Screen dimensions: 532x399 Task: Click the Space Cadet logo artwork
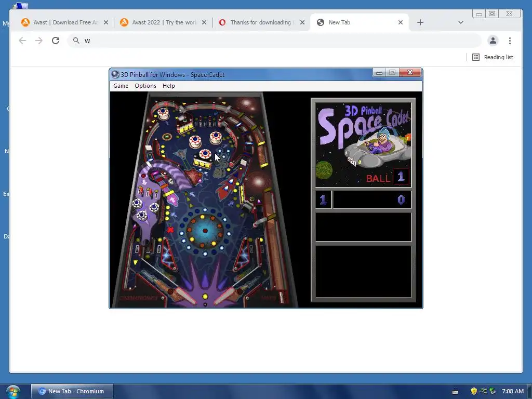coord(363,144)
